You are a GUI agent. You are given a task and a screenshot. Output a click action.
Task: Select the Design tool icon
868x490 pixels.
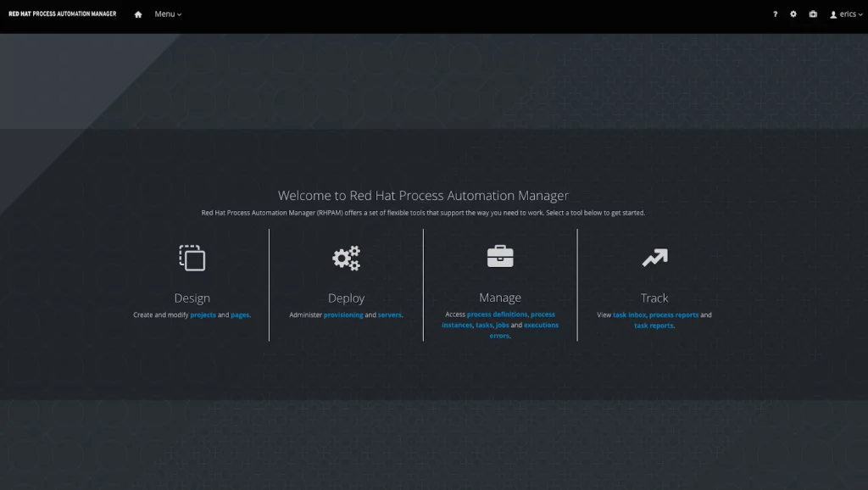pyautogui.click(x=192, y=259)
